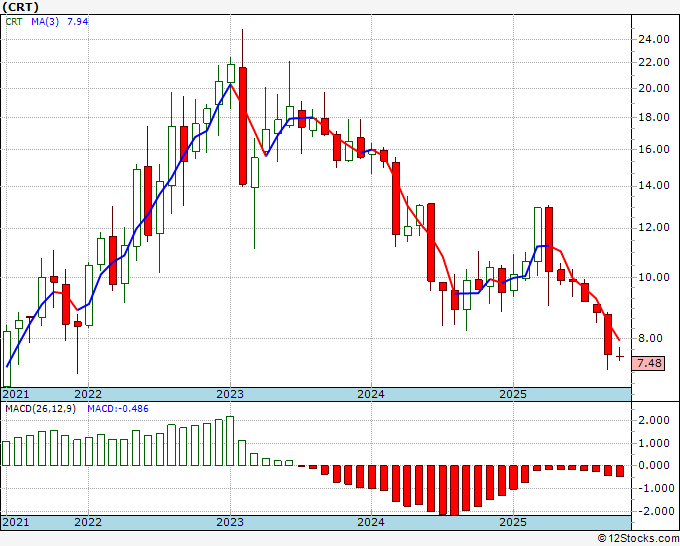Click 2023 on the price chart timeline
This screenshot has width=680, height=546.
point(230,394)
